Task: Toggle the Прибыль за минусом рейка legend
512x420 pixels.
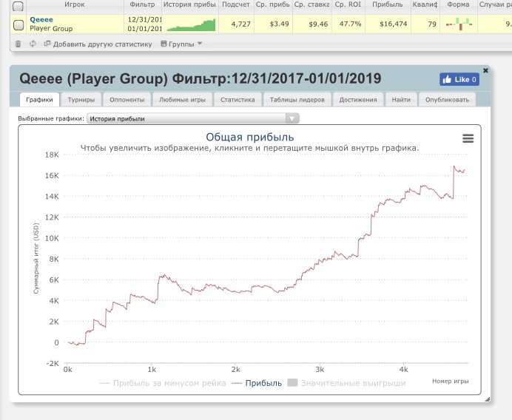Action: coord(163,383)
